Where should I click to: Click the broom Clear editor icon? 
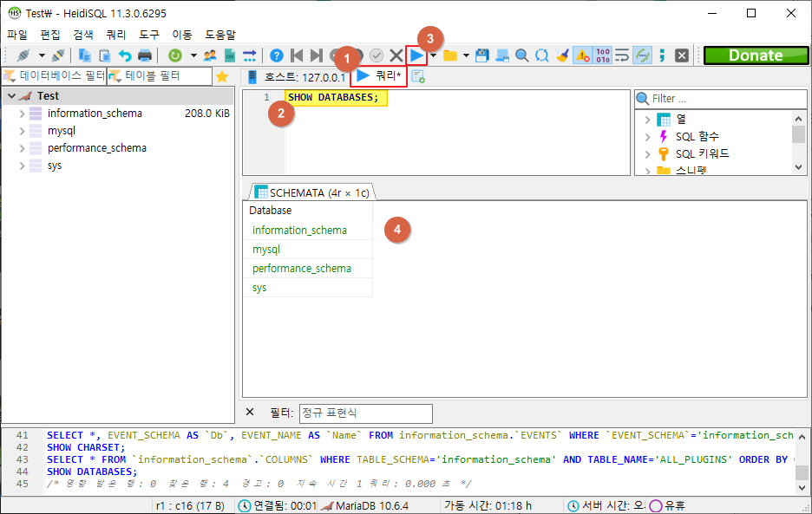(x=562, y=55)
